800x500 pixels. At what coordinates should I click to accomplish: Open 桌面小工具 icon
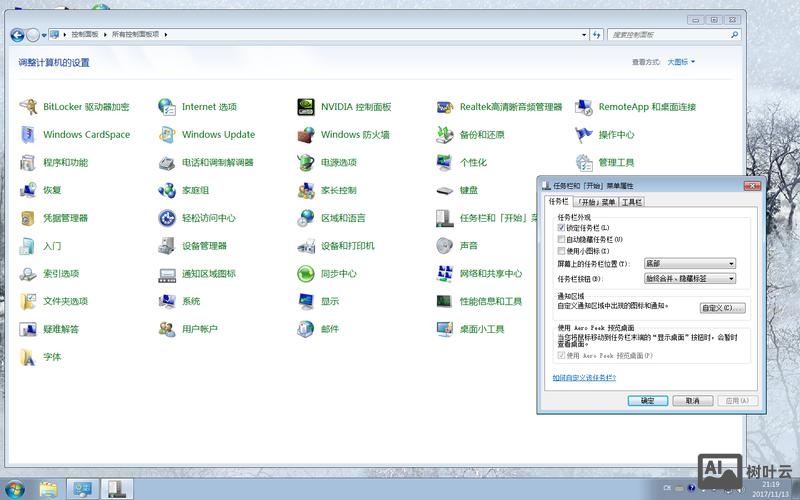pyautogui.click(x=445, y=329)
